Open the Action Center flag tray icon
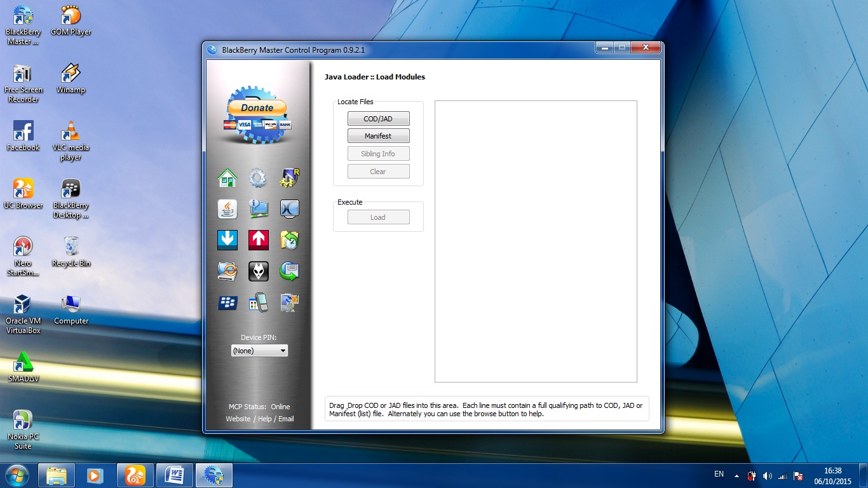868x488 pixels. [x=799, y=476]
